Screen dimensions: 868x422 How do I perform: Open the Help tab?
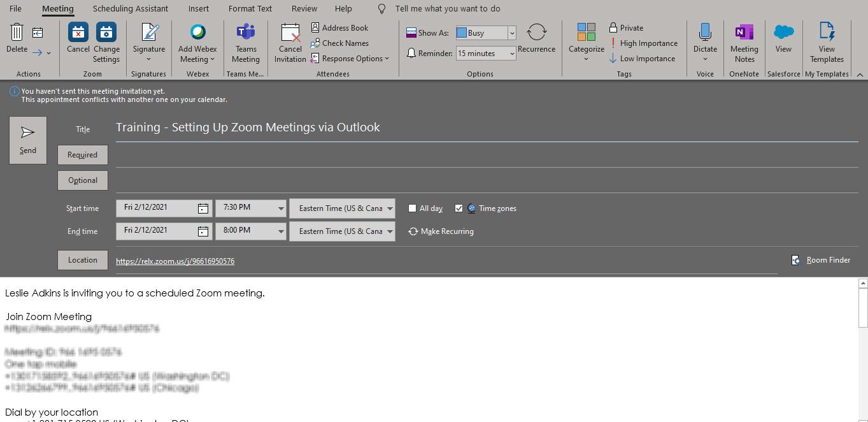[343, 9]
